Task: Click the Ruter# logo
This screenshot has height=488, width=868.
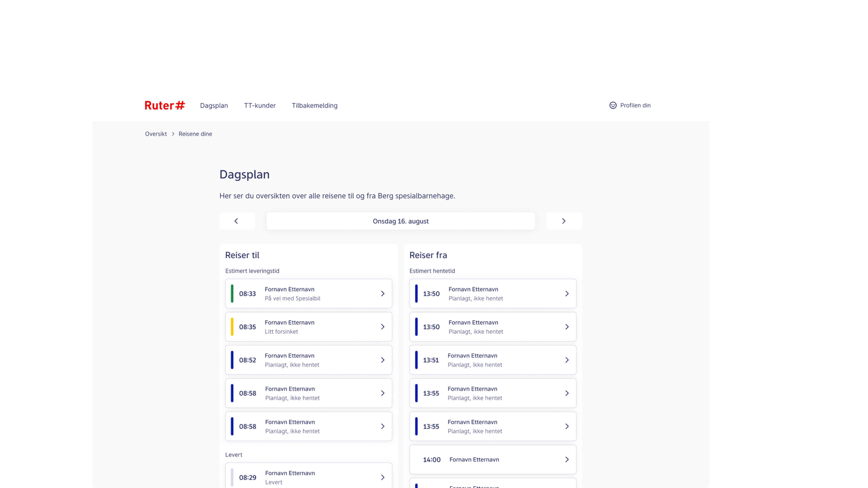Action: coord(164,106)
